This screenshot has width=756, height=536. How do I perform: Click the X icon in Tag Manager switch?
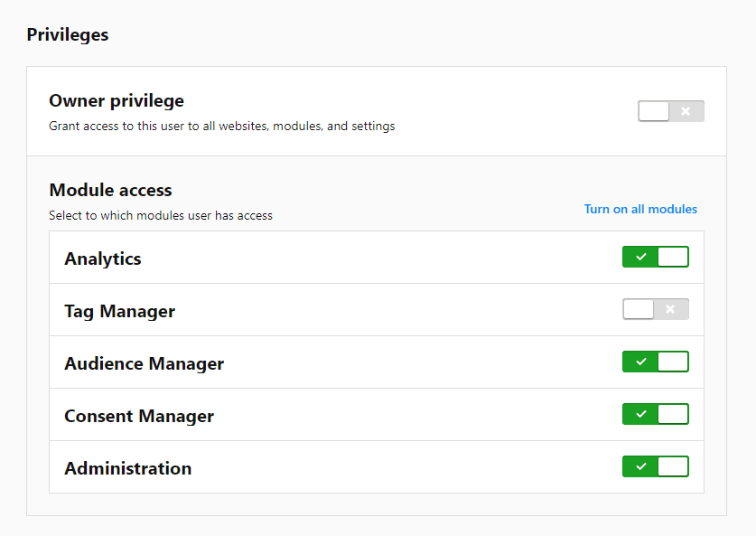[670, 309]
